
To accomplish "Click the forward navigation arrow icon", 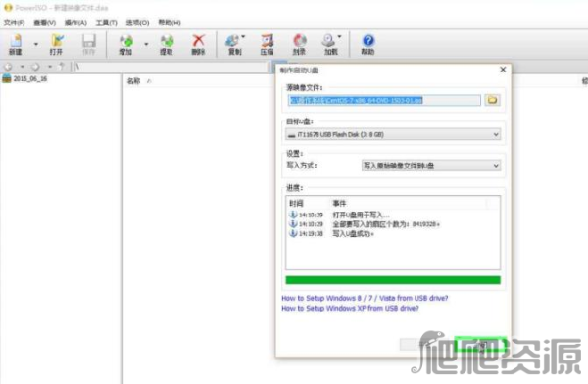I will click(35, 67).
